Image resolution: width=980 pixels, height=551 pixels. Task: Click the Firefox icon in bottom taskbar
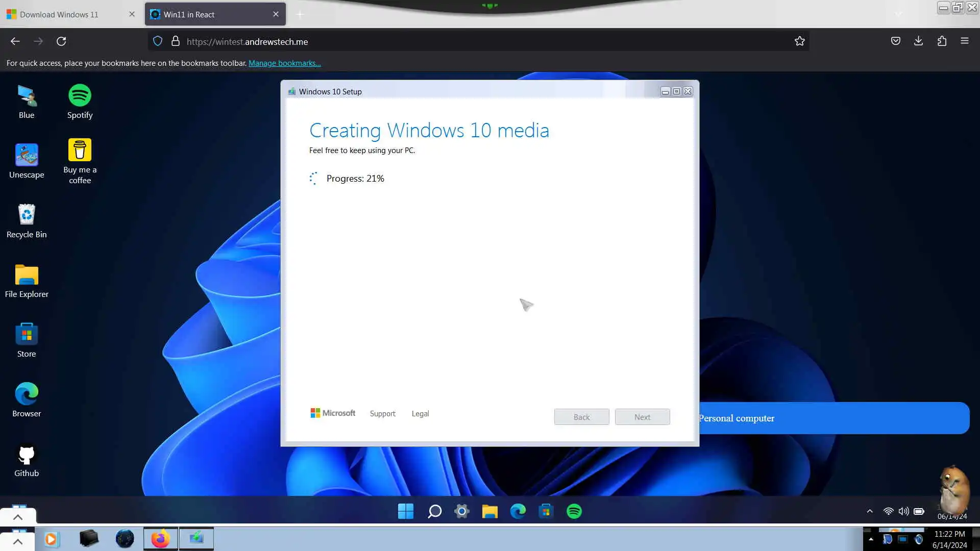click(x=160, y=539)
